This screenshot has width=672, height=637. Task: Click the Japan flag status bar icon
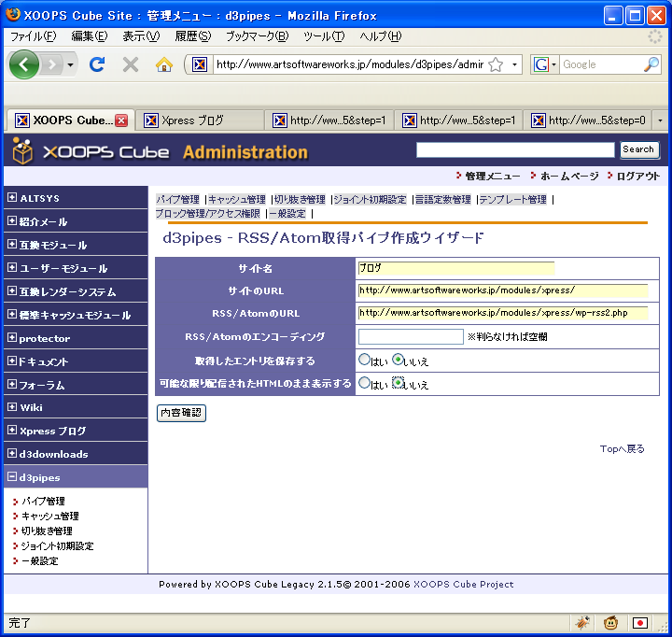click(x=640, y=622)
